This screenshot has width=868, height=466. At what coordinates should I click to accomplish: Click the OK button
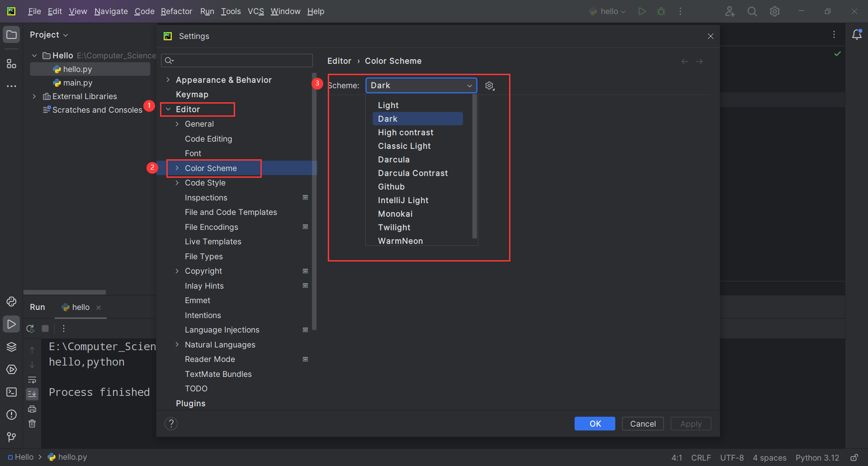pos(595,424)
